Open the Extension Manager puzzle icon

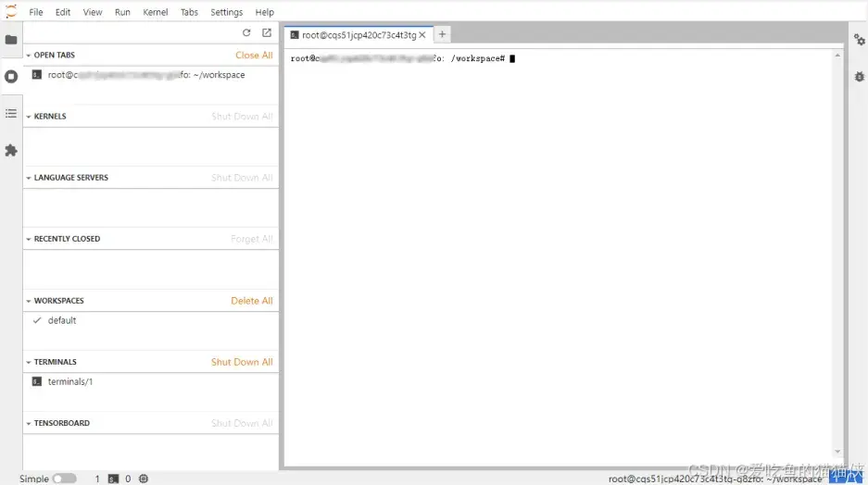(x=11, y=151)
